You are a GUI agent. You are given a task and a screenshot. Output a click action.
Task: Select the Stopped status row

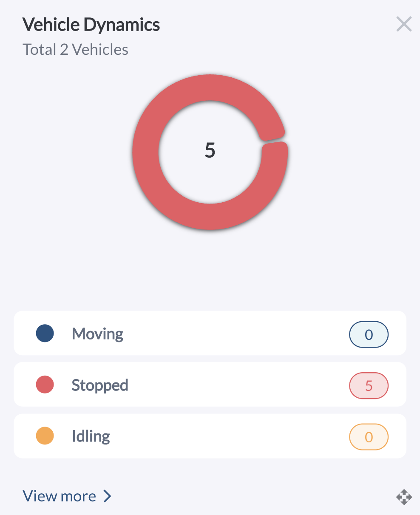tap(210, 385)
